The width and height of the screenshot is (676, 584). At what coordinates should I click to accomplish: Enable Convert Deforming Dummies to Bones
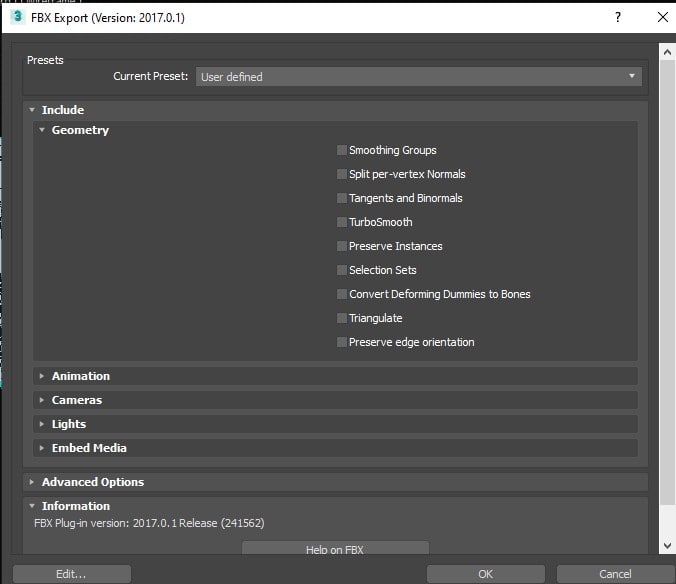coord(341,294)
